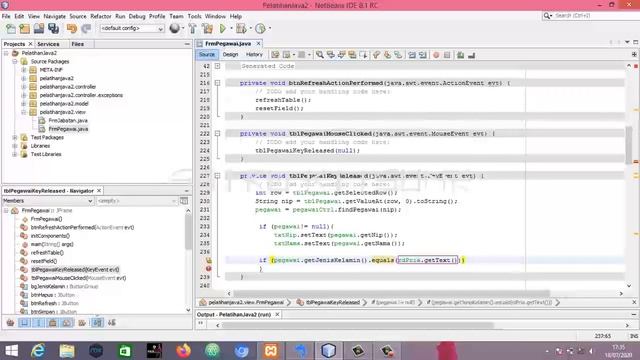Click the Shift Line Right icon
This screenshot has width=640, height=360.
click(423, 55)
